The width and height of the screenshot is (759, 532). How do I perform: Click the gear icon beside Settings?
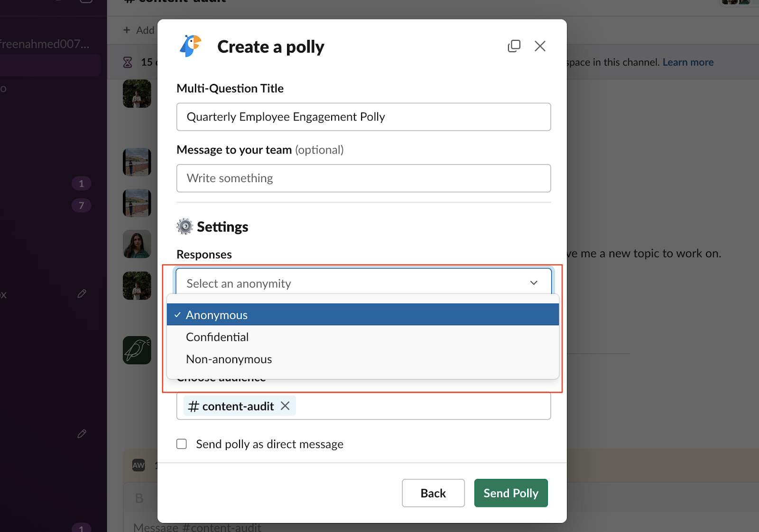(185, 226)
